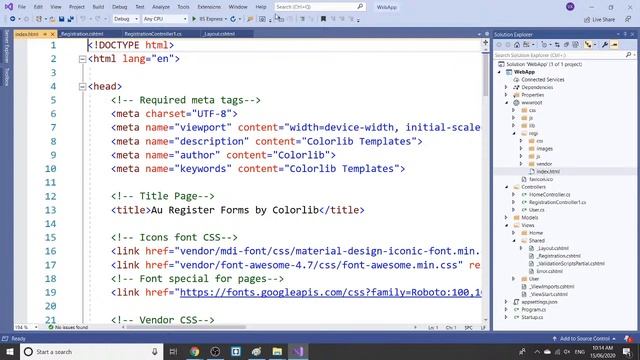Expand the Models folder

506,218
